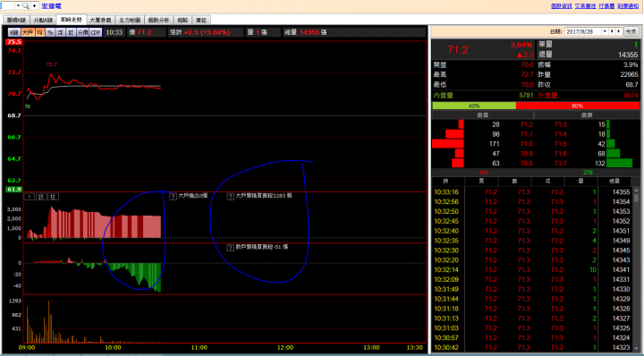Click the 72.7 high marker on price chart
This screenshot has height=356, width=644.
(51, 65)
